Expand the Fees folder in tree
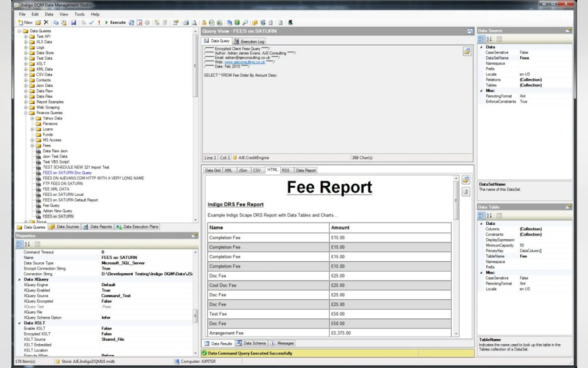 point(32,146)
